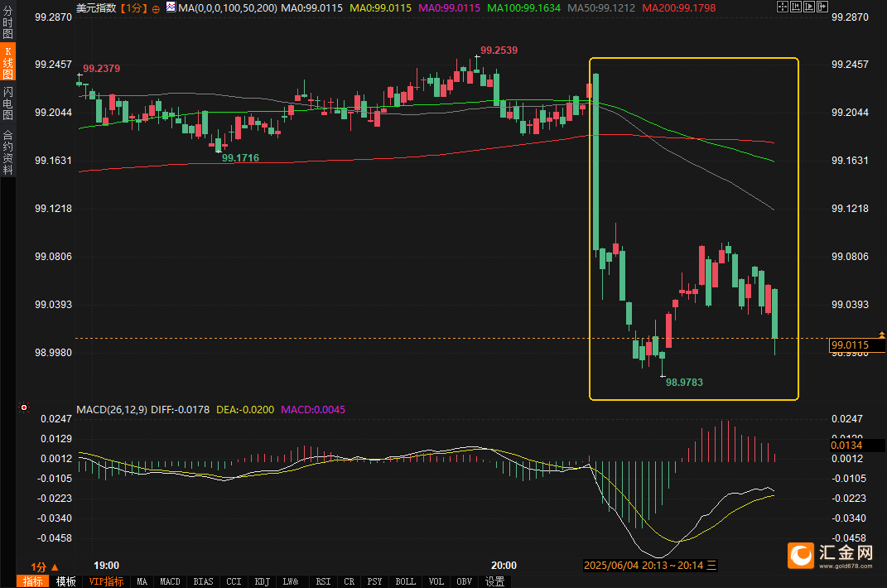Expand the 【1分】 timeframe in title
The image size is (887, 588).
[x=133, y=8]
